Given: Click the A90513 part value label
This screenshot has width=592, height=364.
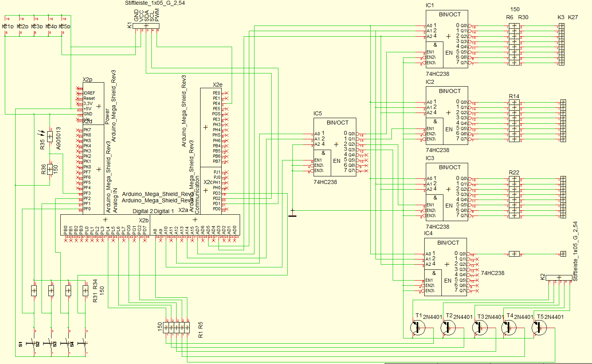Looking at the screenshot, I should point(59,138).
